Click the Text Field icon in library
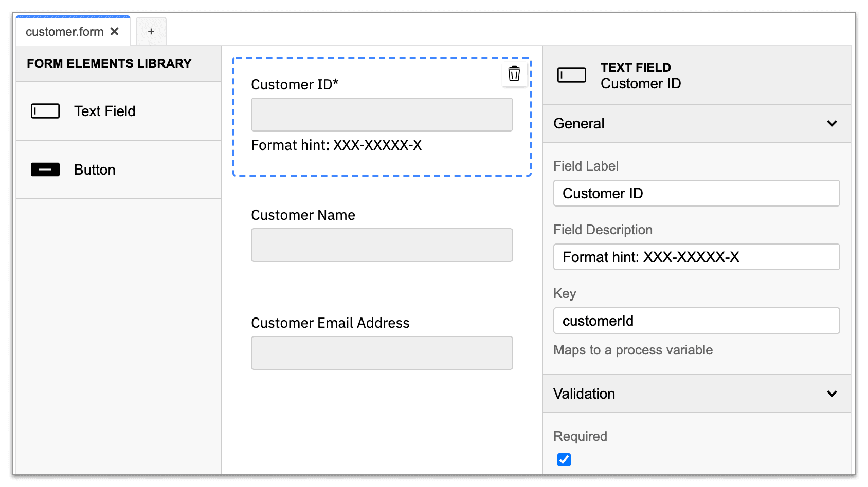 coord(45,111)
